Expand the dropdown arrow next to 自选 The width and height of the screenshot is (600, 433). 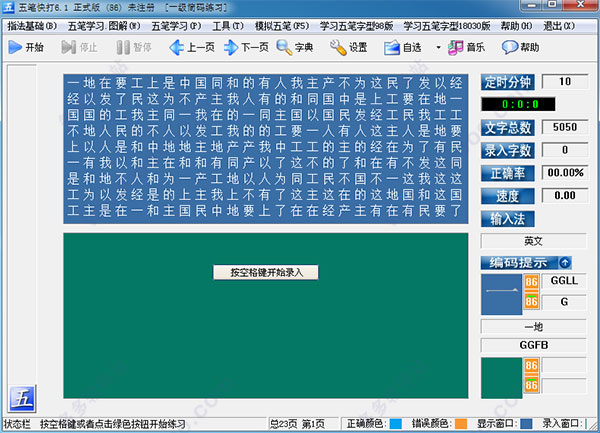pyautogui.click(x=439, y=47)
